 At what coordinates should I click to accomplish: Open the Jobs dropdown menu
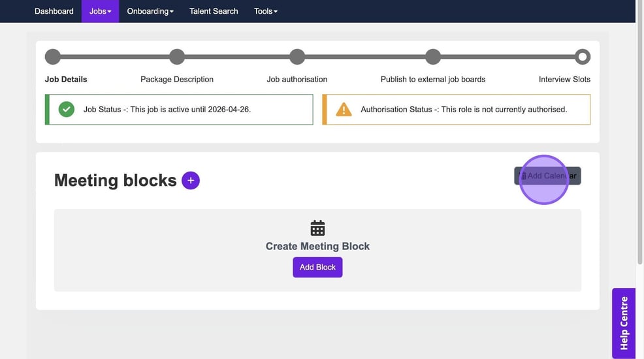tap(100, 11)
